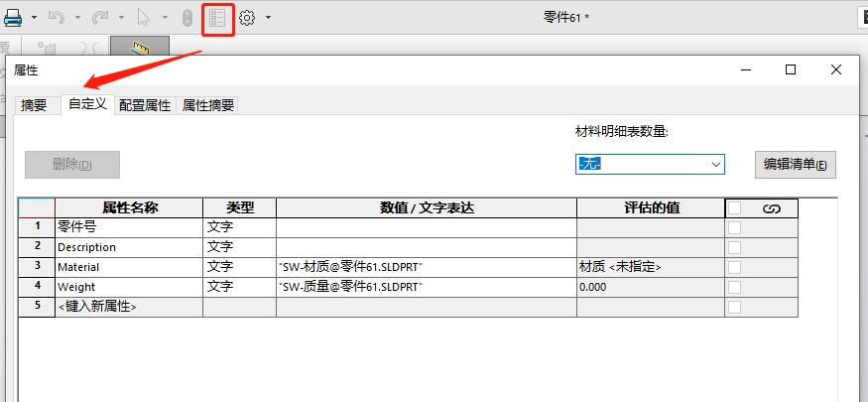868x402 pixels.
Task: Click the Print icon in toolbar
Action: (x=13, y=18)
